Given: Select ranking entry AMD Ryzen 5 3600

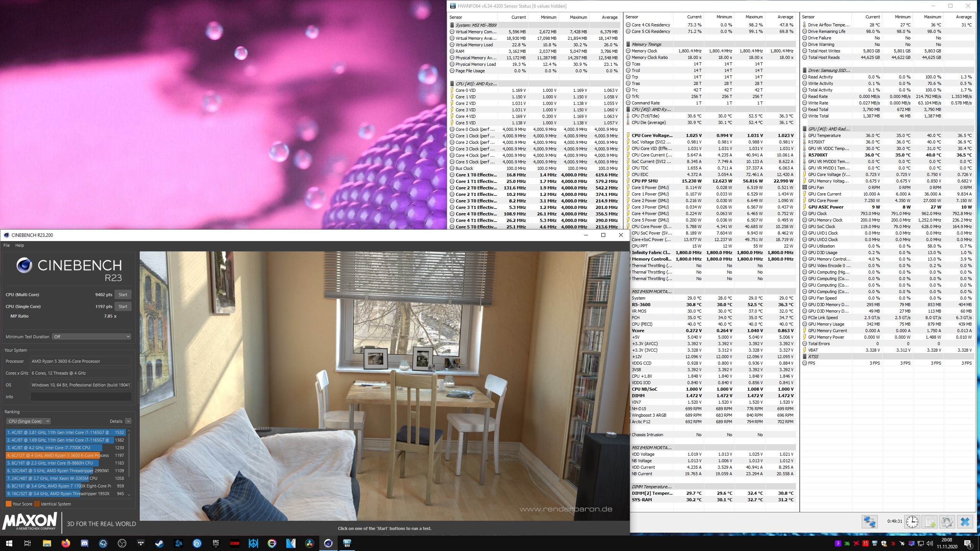Looking at the screenshot, I should pyautogui.click(x=65, y=455).
